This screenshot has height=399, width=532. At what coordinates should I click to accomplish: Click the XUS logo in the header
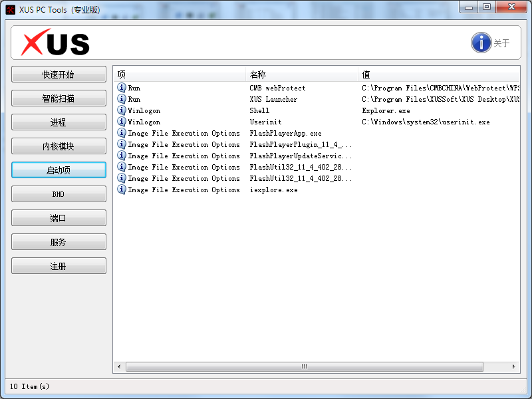(x=55, y=43)
